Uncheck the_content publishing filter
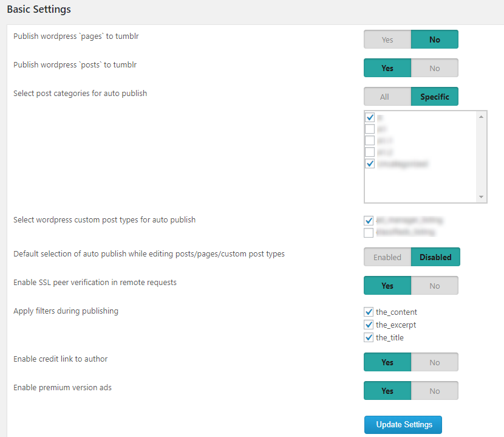The height and width of the screenshot is (437, 504). [369, 312]
